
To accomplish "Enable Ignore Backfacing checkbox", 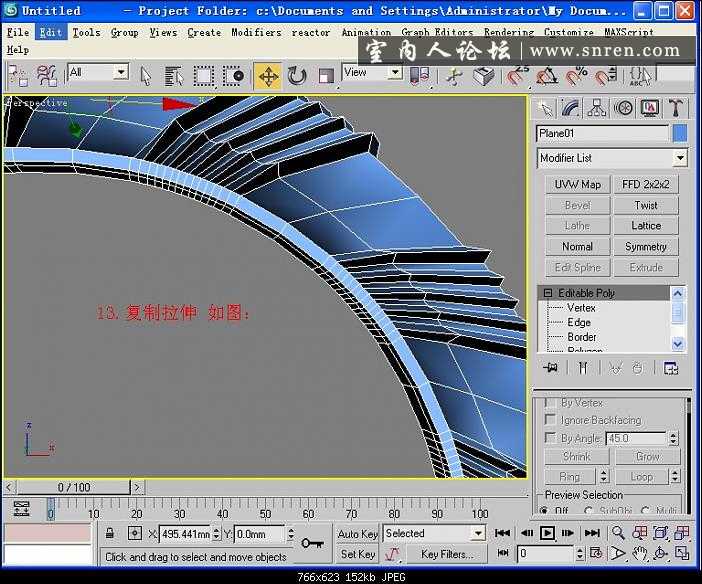I will [550, 420].
